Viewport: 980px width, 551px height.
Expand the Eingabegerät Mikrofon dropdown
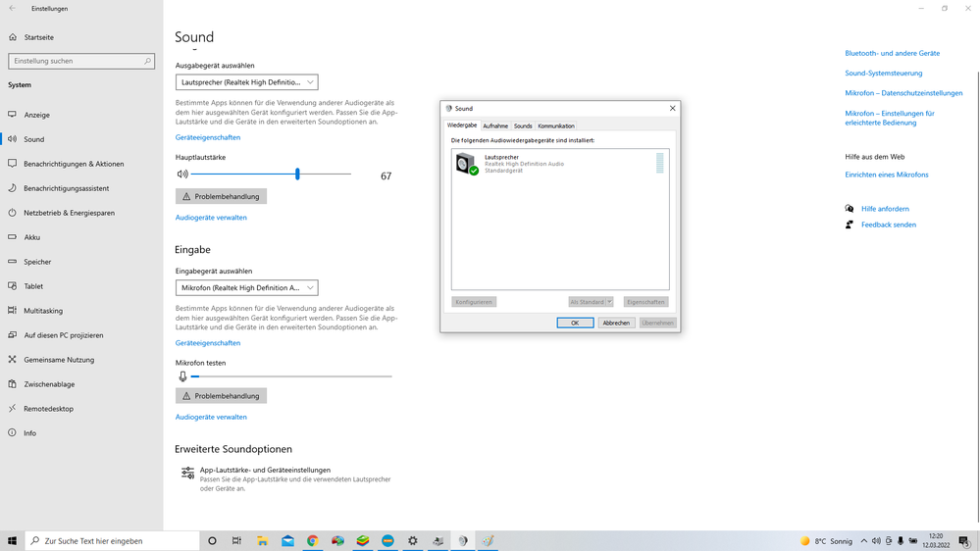(246, 288)
